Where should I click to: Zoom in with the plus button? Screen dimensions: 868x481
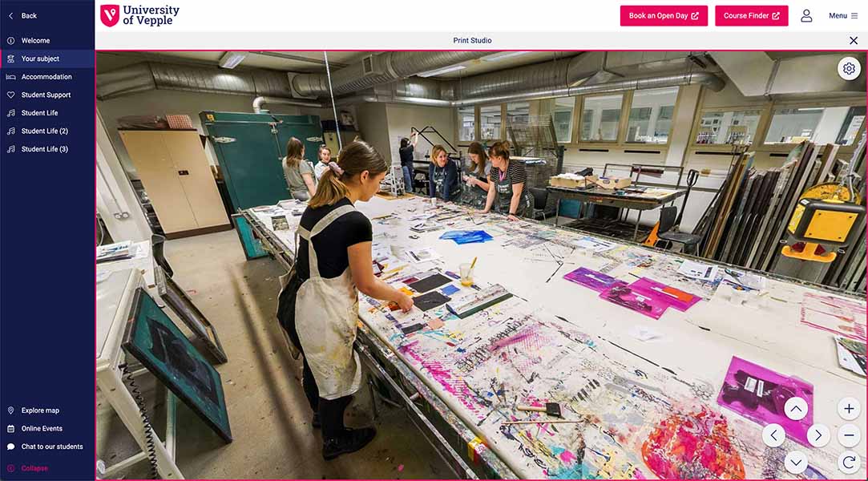pyautogui.click(x=849, y=409)
